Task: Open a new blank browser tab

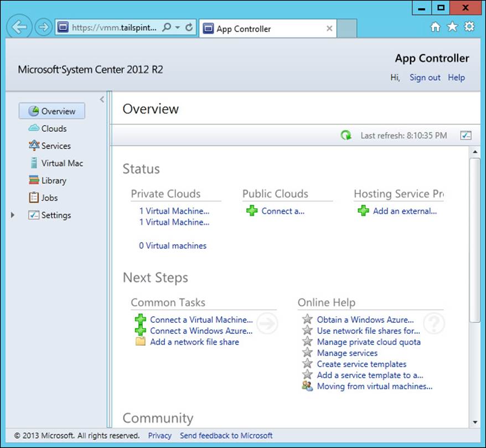Action: pos(347,29)
